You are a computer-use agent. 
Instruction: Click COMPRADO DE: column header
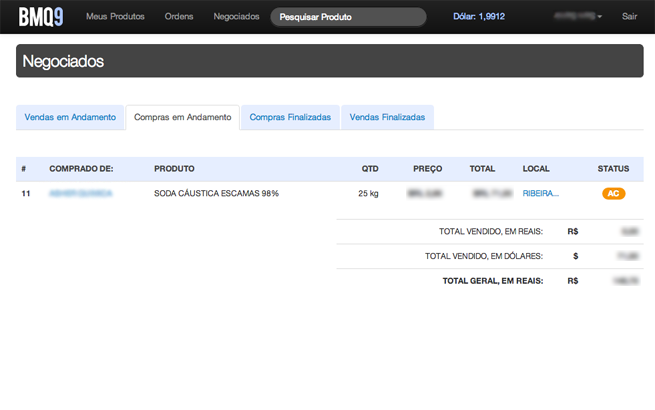(81, 169)
